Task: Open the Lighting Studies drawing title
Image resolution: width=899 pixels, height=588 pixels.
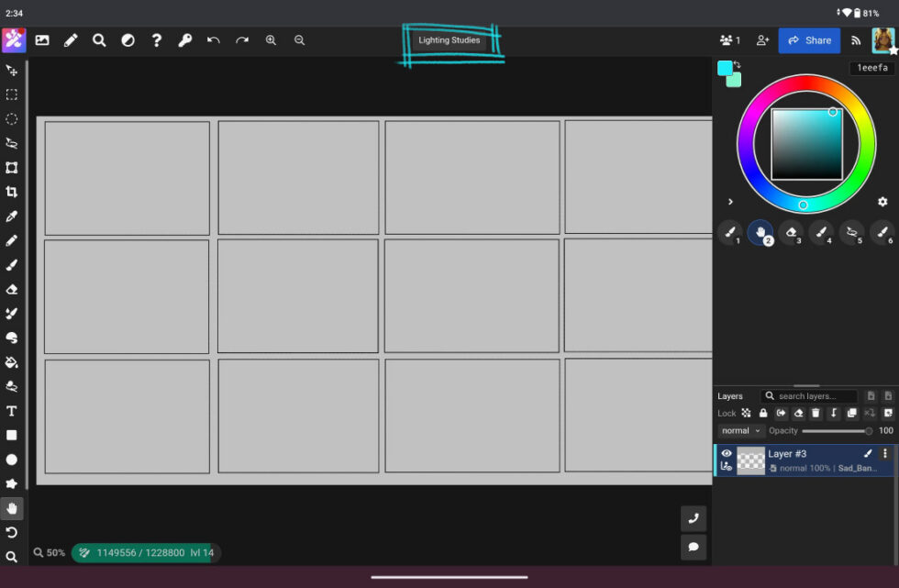Action: pos(449,40)
